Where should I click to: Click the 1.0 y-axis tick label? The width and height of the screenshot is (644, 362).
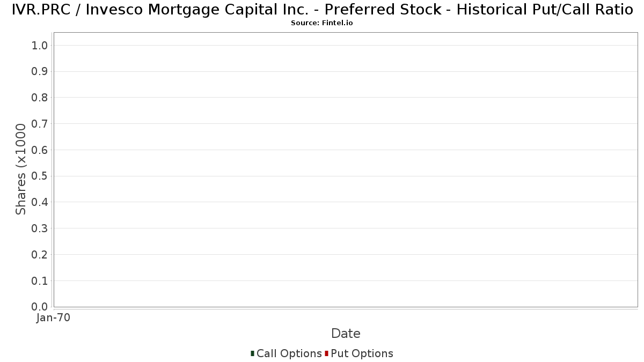tap(40, 46)
